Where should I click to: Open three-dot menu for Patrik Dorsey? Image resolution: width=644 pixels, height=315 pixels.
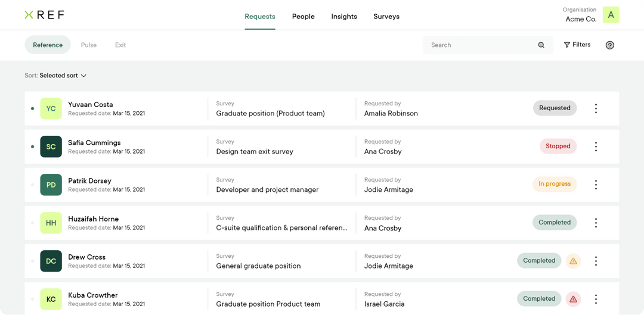coord(596,185)
